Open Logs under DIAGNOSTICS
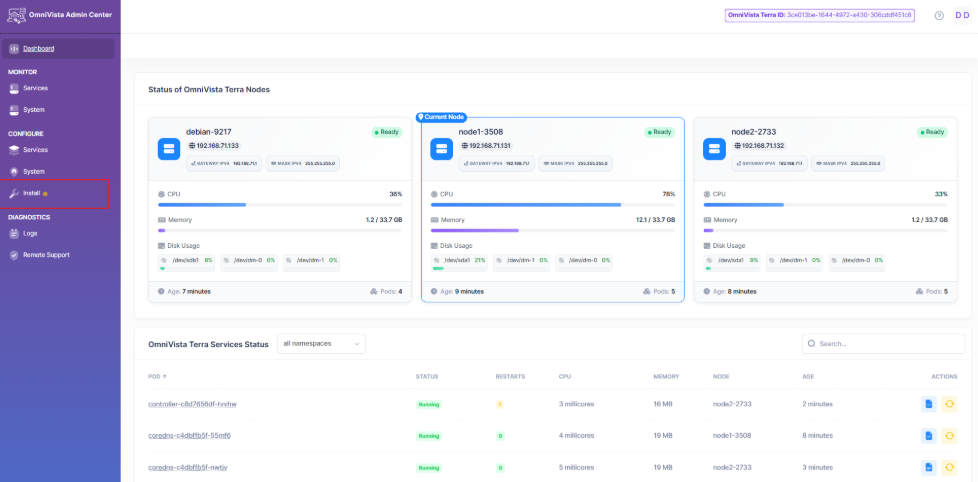Screen dimensions: 978x482 click(30, 234)
